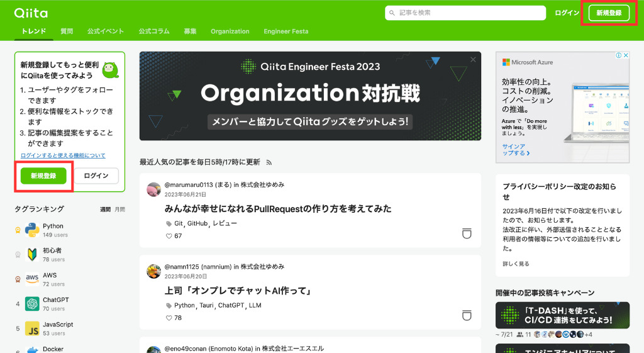The width and height of the screenshot is (644, 353).
Task: Click the Git tag on PullRequest article
Action: (178, 223)
